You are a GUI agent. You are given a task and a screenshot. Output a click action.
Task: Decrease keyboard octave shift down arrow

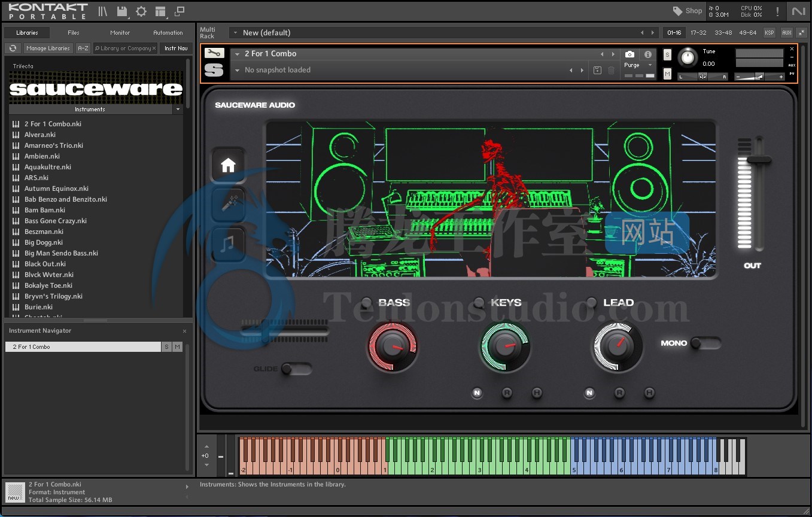tap(206, 465)
